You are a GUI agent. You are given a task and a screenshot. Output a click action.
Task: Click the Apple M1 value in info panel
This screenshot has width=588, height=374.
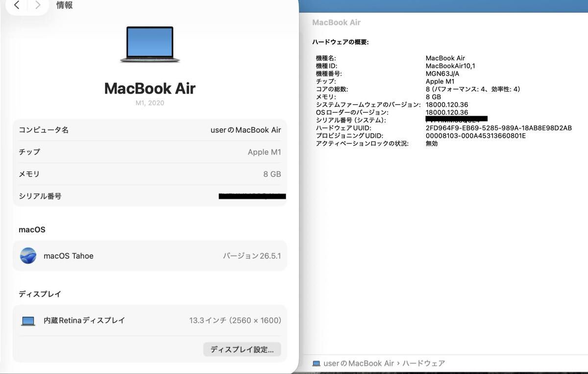265,152
